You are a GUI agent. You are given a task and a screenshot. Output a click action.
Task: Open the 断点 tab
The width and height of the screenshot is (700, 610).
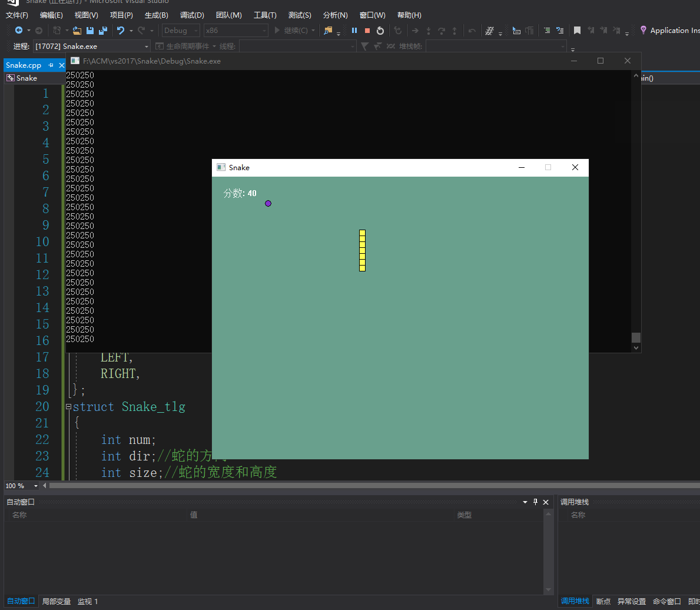tap(603, 601)
